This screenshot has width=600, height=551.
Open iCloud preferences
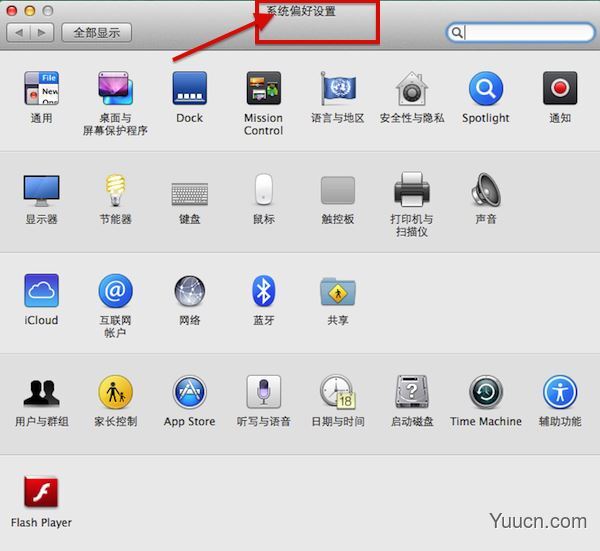[x=41, y=291]
